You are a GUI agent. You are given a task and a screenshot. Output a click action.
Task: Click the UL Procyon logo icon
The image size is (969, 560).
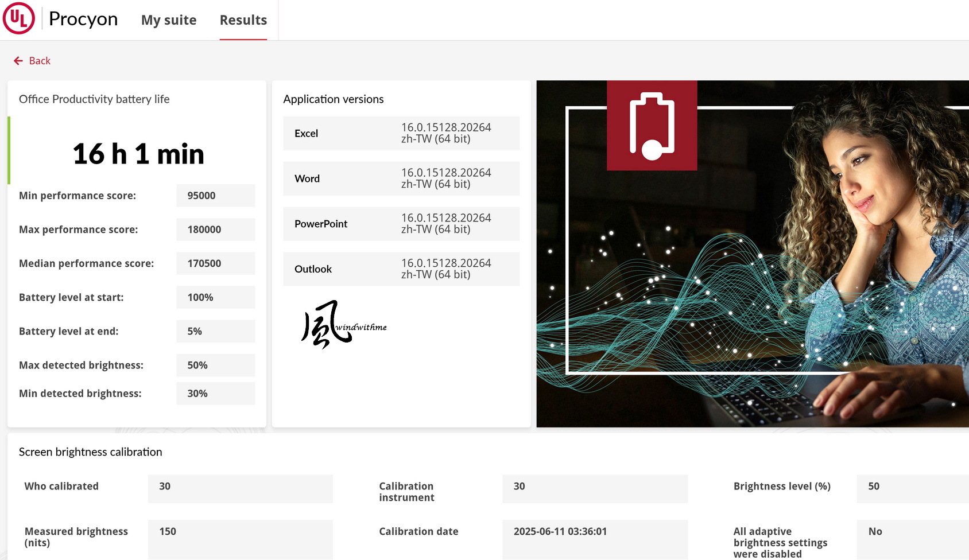pyautogui.click(x=19, y=18)
